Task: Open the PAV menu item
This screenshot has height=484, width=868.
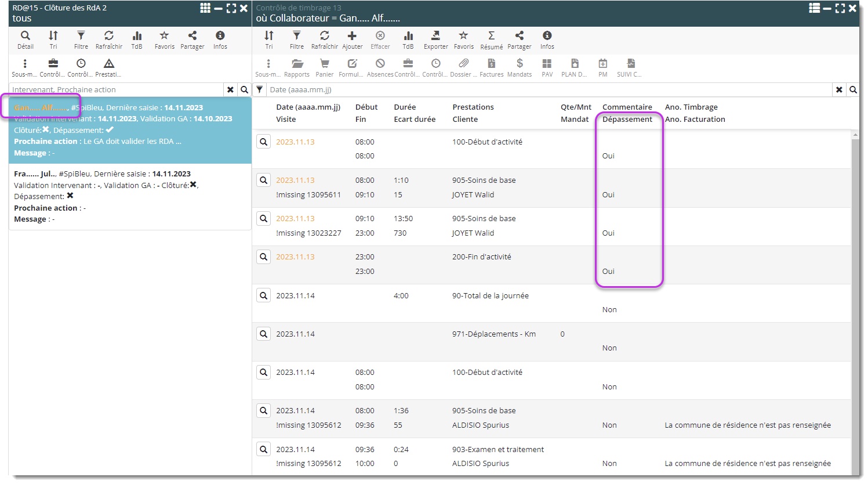Action: tap(547, 67)
